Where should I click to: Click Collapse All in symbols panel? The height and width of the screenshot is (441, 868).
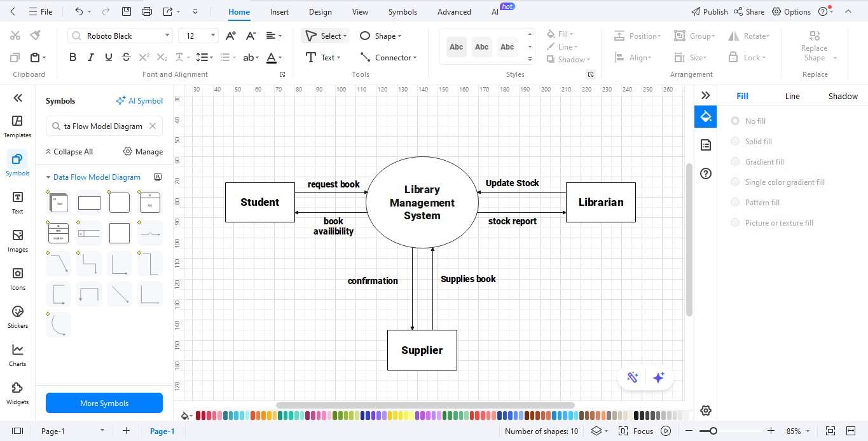point(69,151)
